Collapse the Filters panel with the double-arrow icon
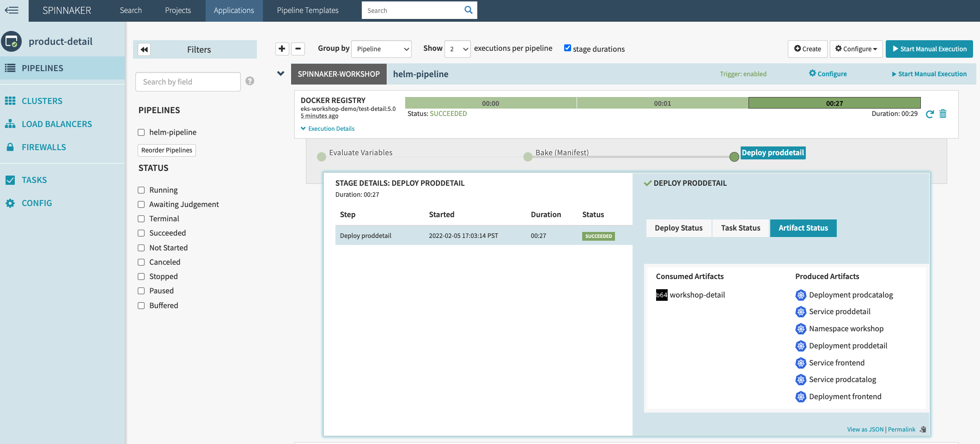980x444 pixels. [x=144, y=49]
